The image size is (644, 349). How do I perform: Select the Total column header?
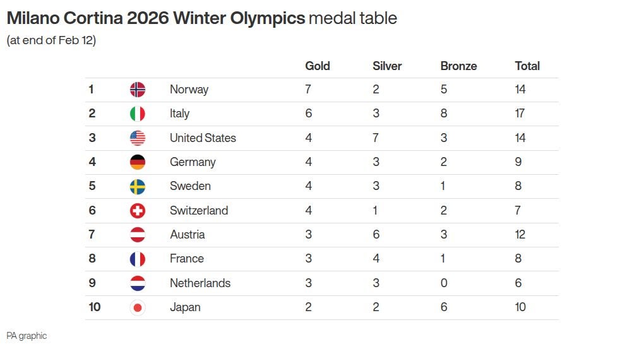[x=527, y=66]
